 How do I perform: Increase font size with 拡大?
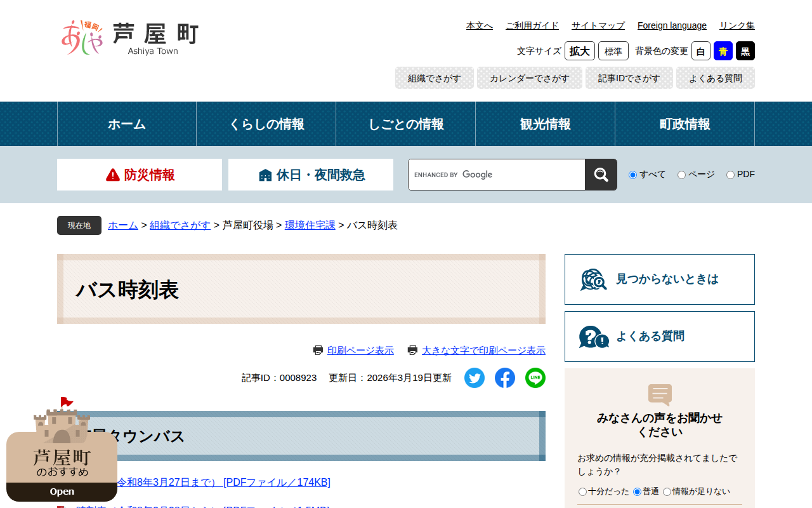pyautogui.click(x=580, y=51)
